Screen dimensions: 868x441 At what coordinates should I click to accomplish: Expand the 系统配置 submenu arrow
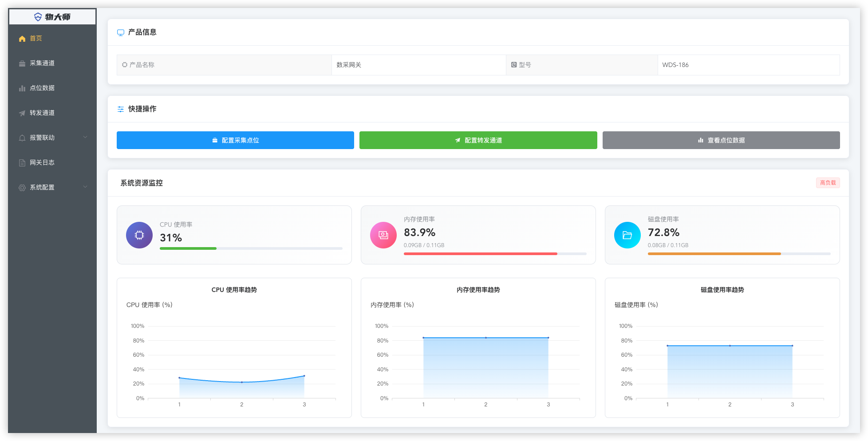(x=85, y=187)
